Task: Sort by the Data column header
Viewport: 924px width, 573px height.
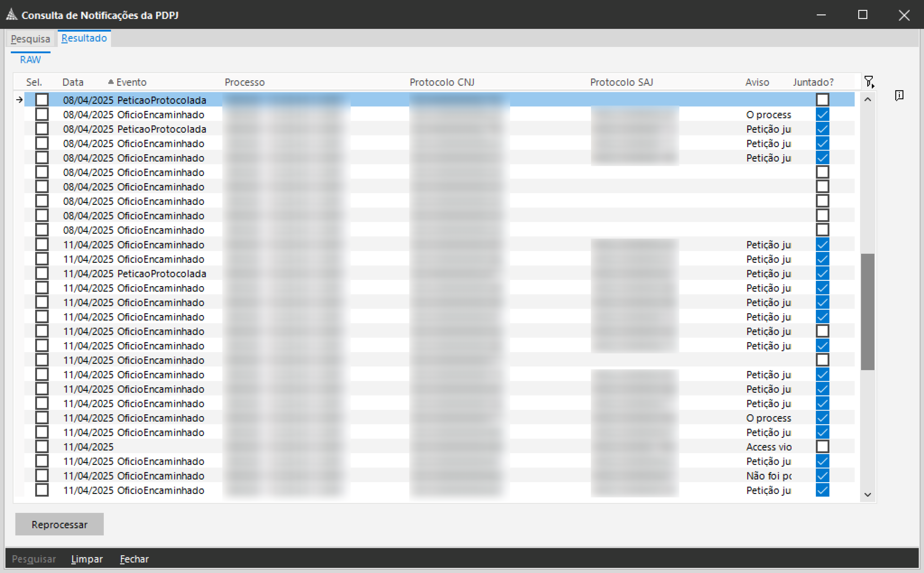Action: 73,82
